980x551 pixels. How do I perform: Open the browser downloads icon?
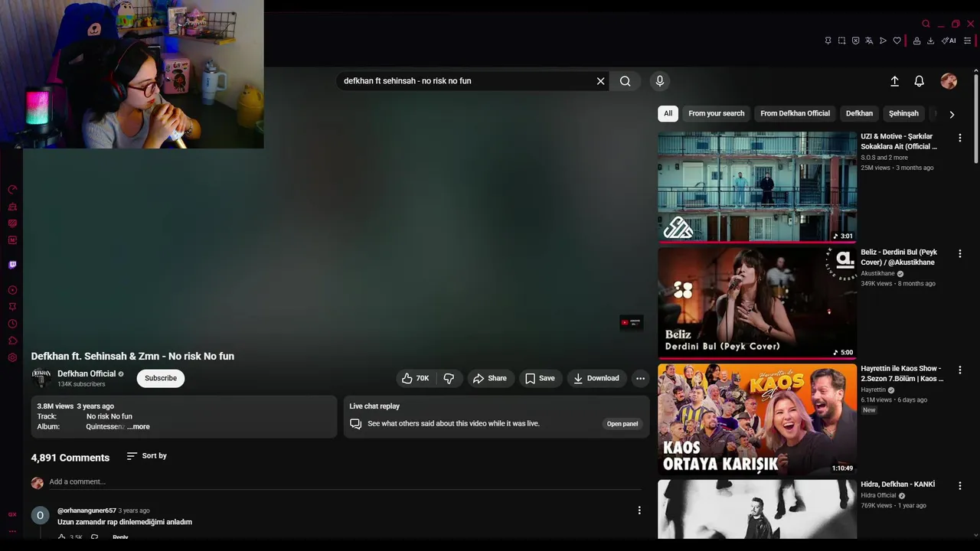(x=931, y=41)
